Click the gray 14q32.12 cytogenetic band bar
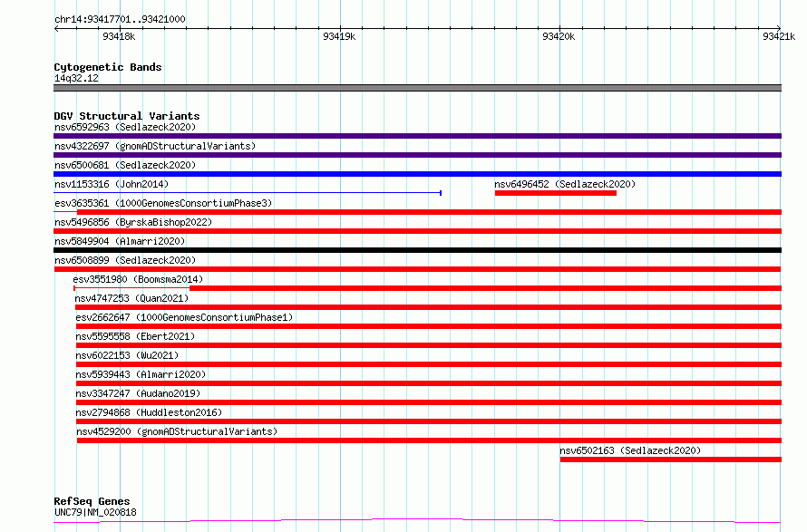Viewport: 807px width, 532px height. [417, 88]
